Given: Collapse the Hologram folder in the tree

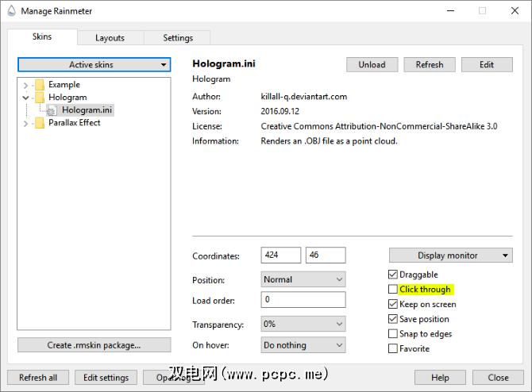Looking at the screenshot, I should point(25,98).
